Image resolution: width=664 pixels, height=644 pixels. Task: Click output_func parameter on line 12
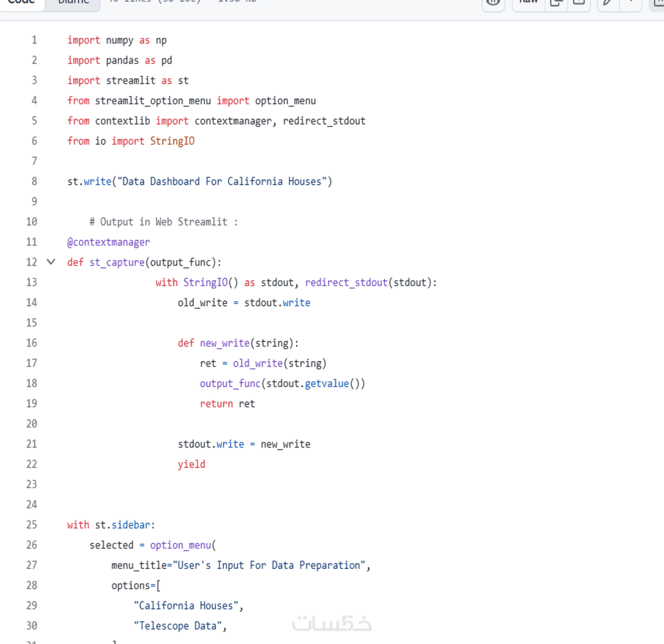coord(181,262)
